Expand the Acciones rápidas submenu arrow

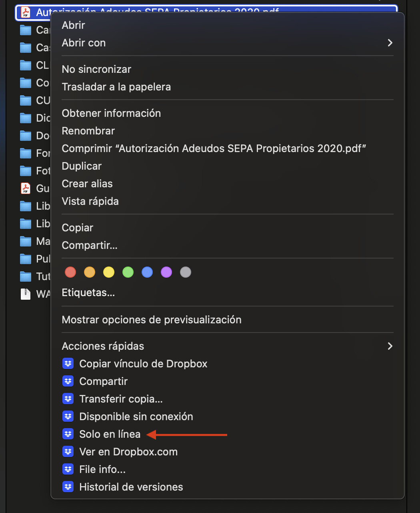click(390, 346)
